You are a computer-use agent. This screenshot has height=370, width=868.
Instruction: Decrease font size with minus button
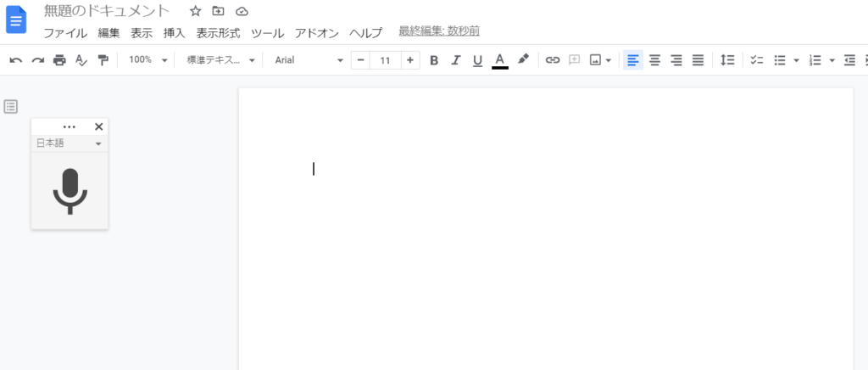click(x=361, y=60)
